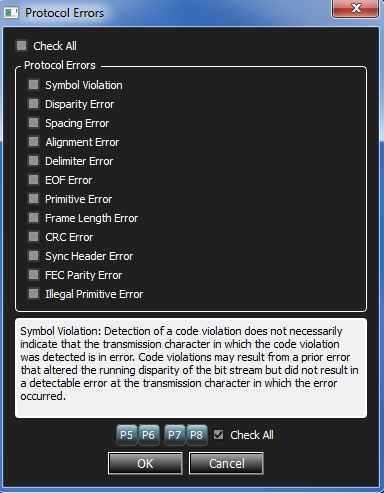Check the Symbol Violation checkbox
Viewport: 384px width, 493px height.
[33, 85]
